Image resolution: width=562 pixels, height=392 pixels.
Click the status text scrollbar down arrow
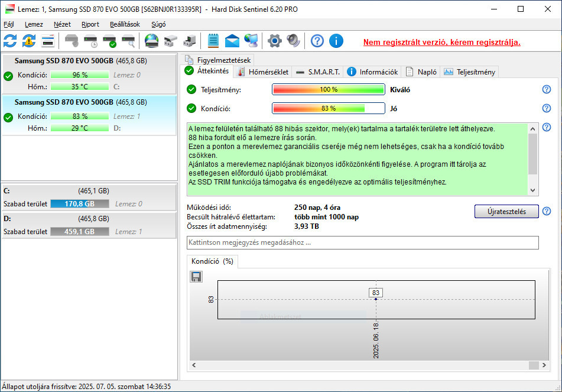[532, 190]
